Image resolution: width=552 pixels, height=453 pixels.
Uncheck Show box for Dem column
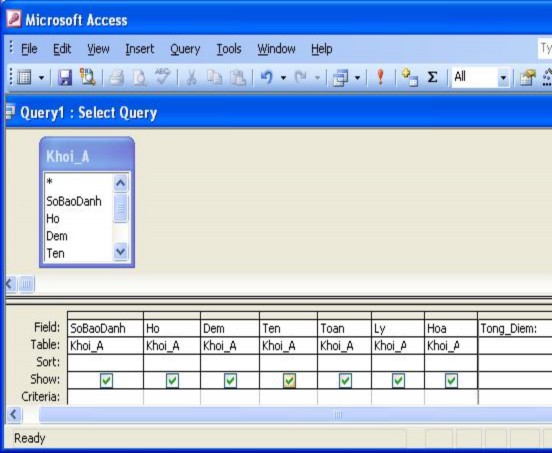(x=230, y=380)
